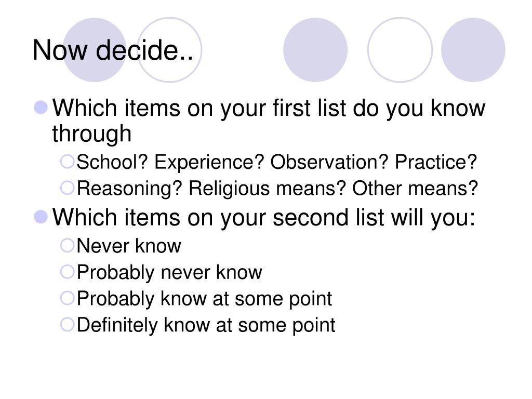
Task: Click the text 'Which items on your second list will you:'
Action: coord(263,218)
